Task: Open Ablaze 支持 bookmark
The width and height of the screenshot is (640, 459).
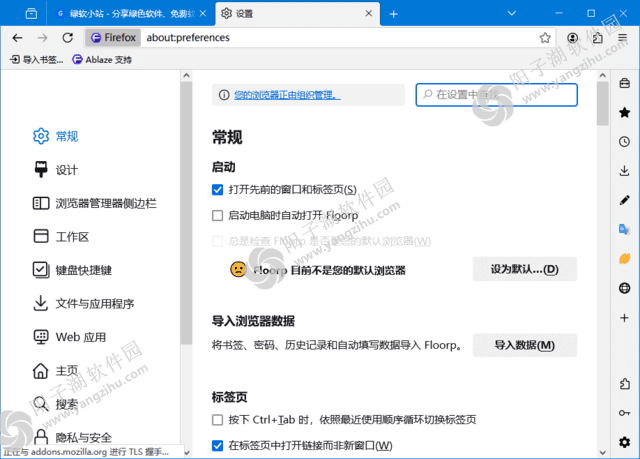Action: 102,60
